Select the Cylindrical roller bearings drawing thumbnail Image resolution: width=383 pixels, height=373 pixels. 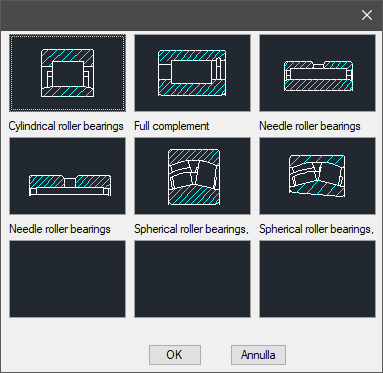[67, 73]
